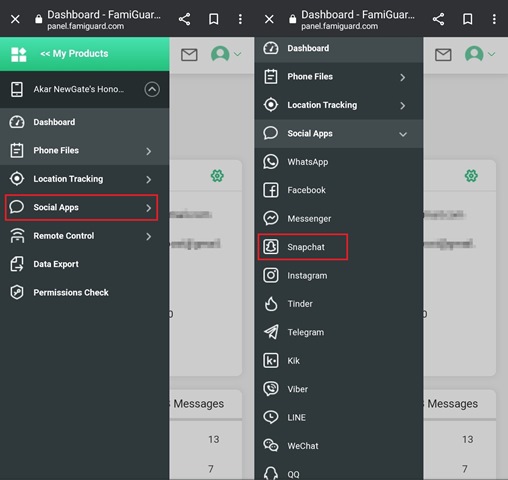Click the Remote Control icon
Image resolution: width=508 pixels, height=480 pixels.
(x=17, y=236)
